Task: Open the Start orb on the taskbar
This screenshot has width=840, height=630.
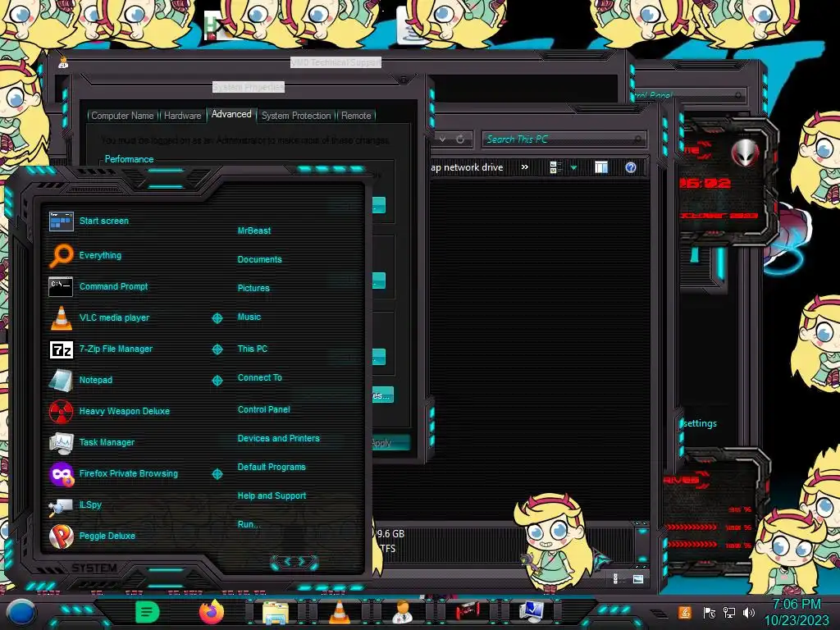Action: coord(21,612)
